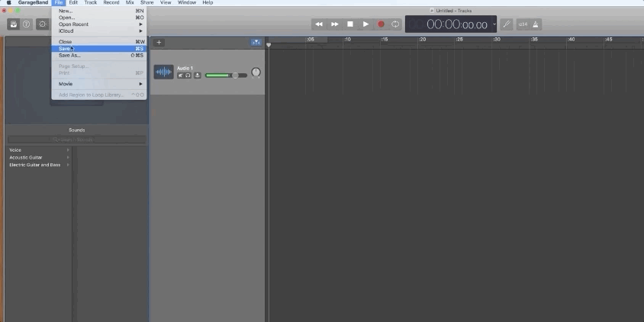Mute the Audio 1 track

(180, 76)
